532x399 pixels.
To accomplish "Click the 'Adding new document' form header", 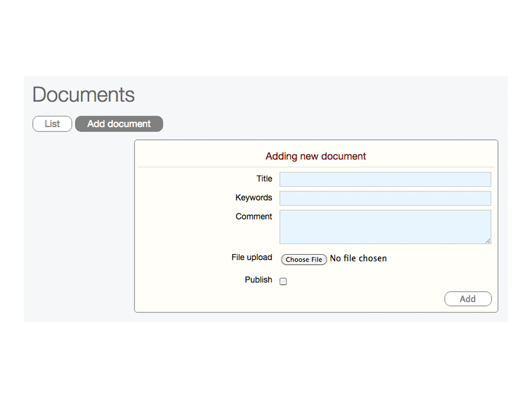I will 316,156.
